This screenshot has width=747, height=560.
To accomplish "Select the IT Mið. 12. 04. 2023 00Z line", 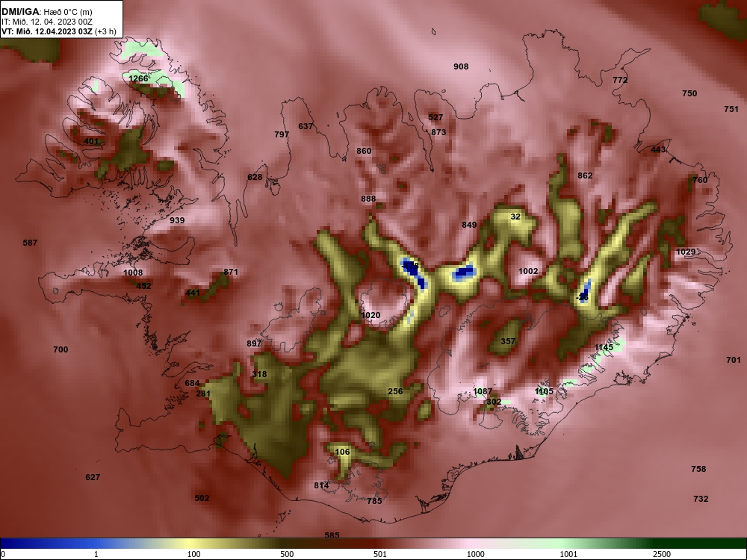I will click(46, 22).
